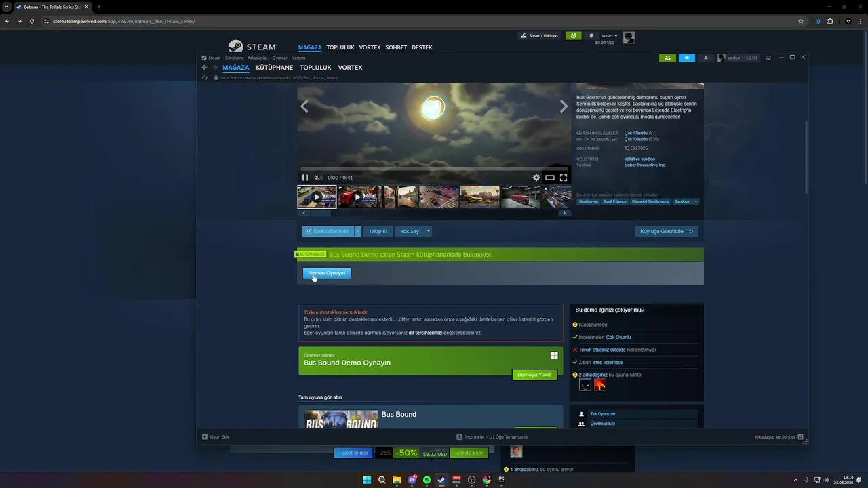Select first trailer thumbnail in strip
The image size is (868, 488).
coord(317,197)
